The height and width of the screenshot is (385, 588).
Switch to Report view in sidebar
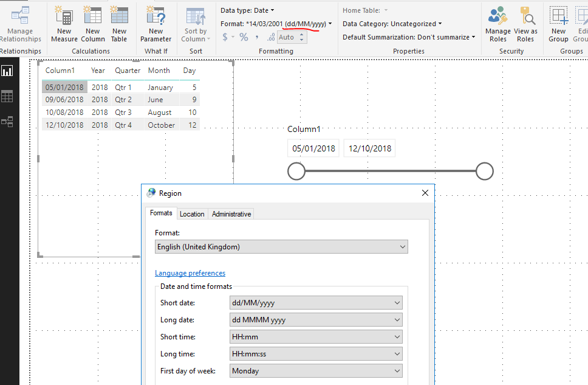(7, 71)
